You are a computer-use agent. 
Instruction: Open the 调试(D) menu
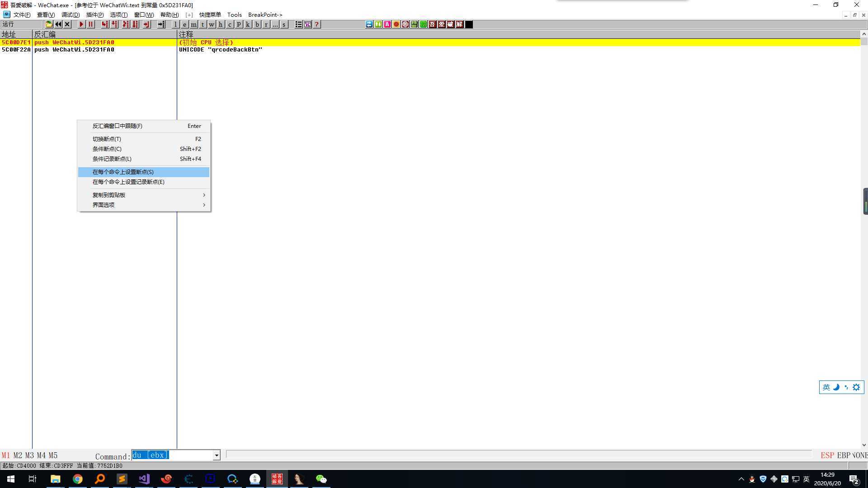click(x=71, y=15)
